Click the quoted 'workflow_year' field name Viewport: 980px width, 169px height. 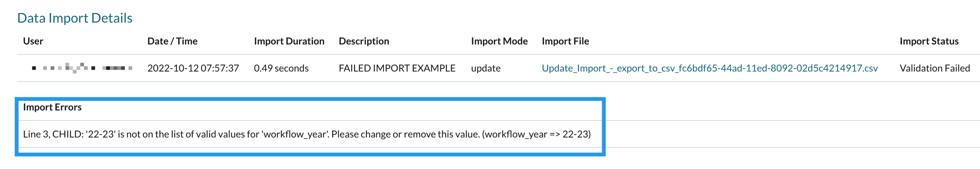tap(295, 135)
